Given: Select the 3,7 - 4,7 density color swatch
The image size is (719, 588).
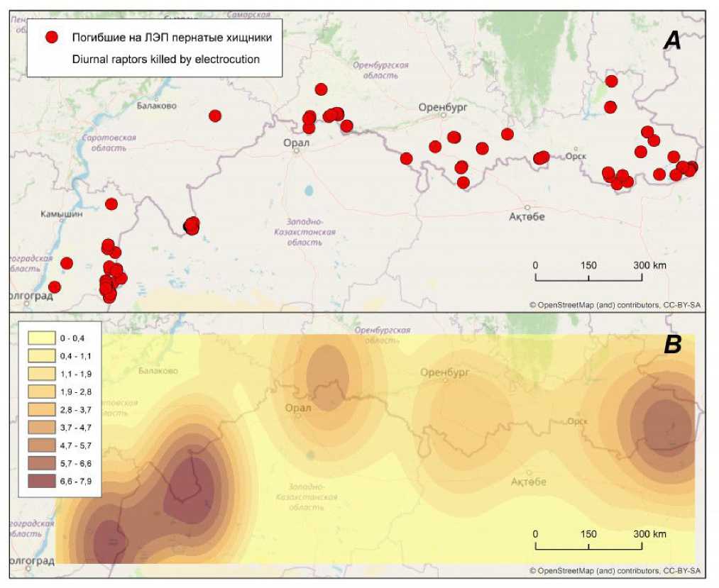Looking at the screenshot, I should 42,428.
